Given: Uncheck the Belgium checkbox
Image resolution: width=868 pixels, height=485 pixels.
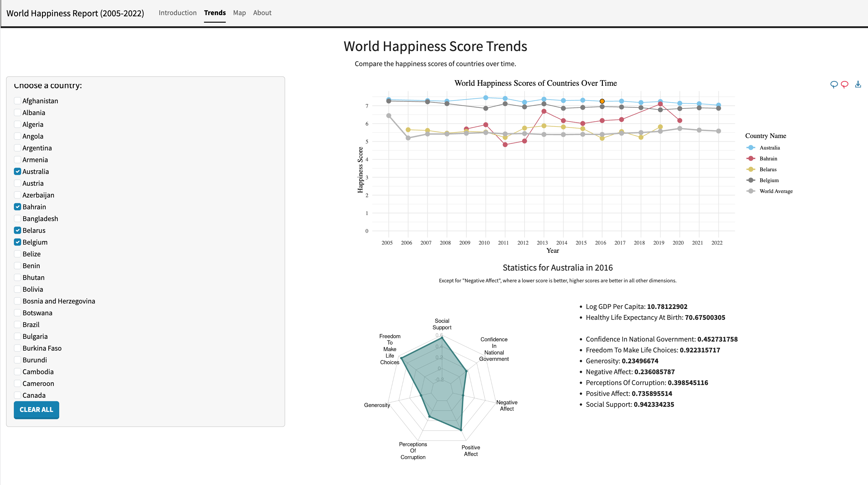Looking at the screenshot, I should [x=18, y=242].
